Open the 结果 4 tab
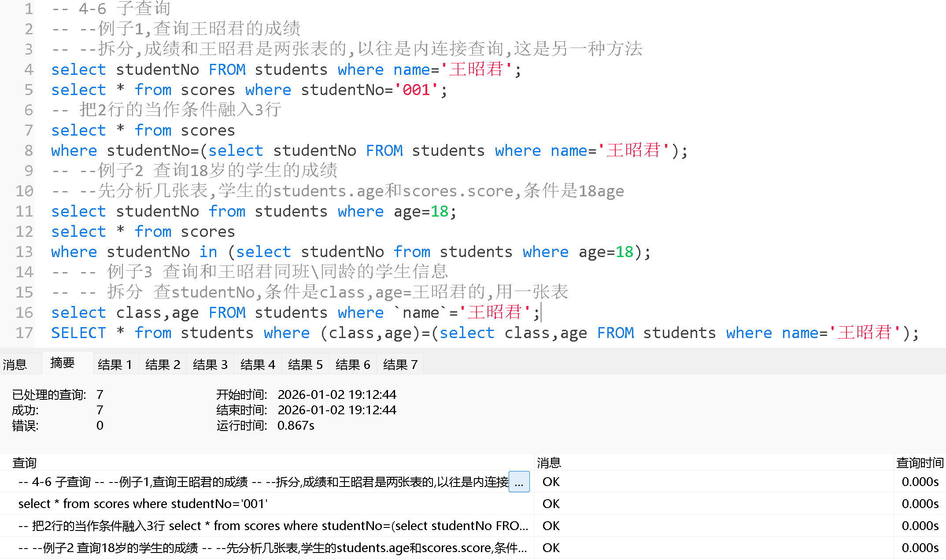 pos(258,364)
